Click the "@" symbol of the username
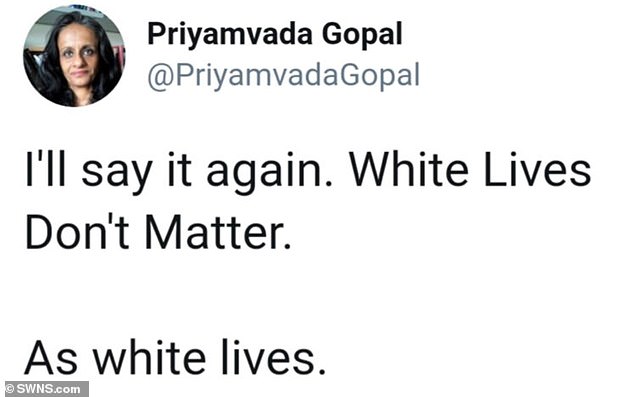The width and height of the screenshot is (634, 397). pyautogui.click(x=159, y=77)
